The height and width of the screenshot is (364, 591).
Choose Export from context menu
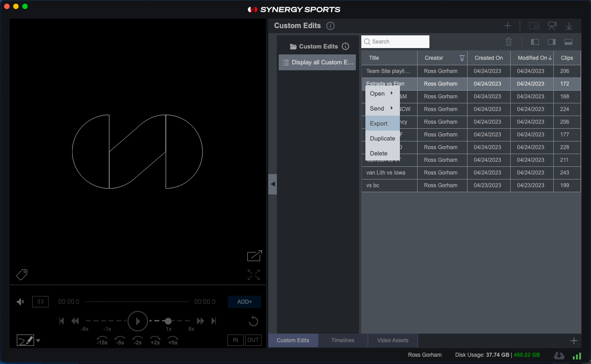pyautogui.click(x=383, y=123)
